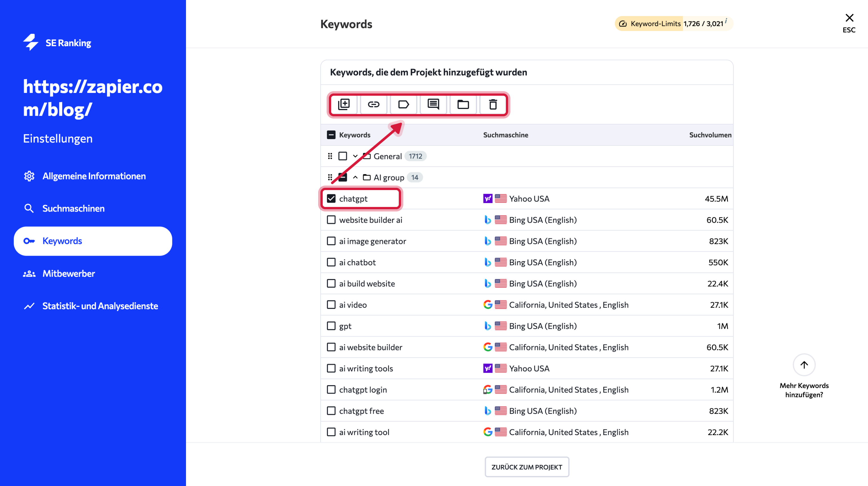Click Mehr Keywords hinzufügen link
This screenshot has width=868, height=486.
(x=804, y=390)
